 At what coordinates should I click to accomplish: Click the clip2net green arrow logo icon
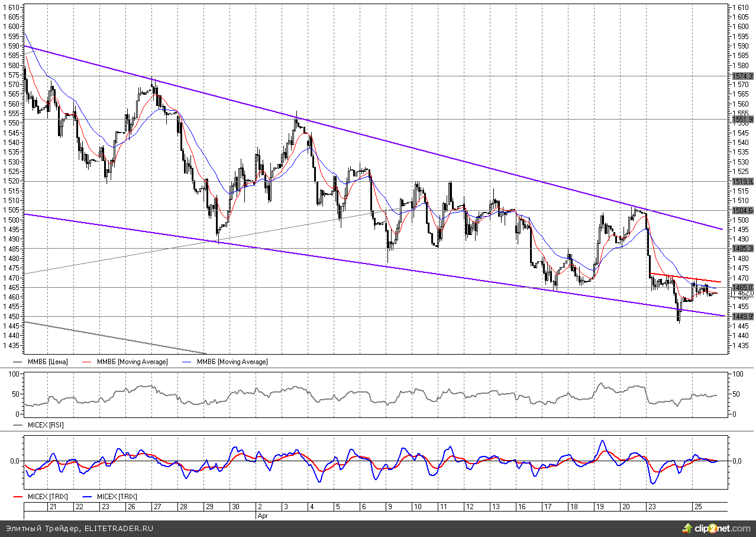[687, 528]
